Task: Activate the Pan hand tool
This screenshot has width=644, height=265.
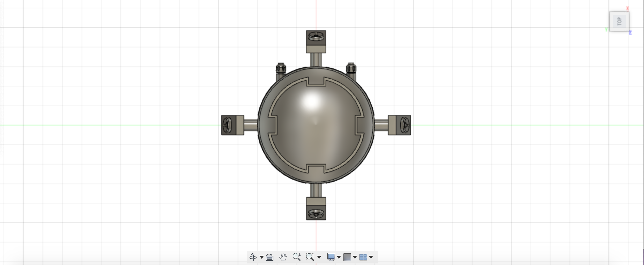Action: (x=283, y=257)
